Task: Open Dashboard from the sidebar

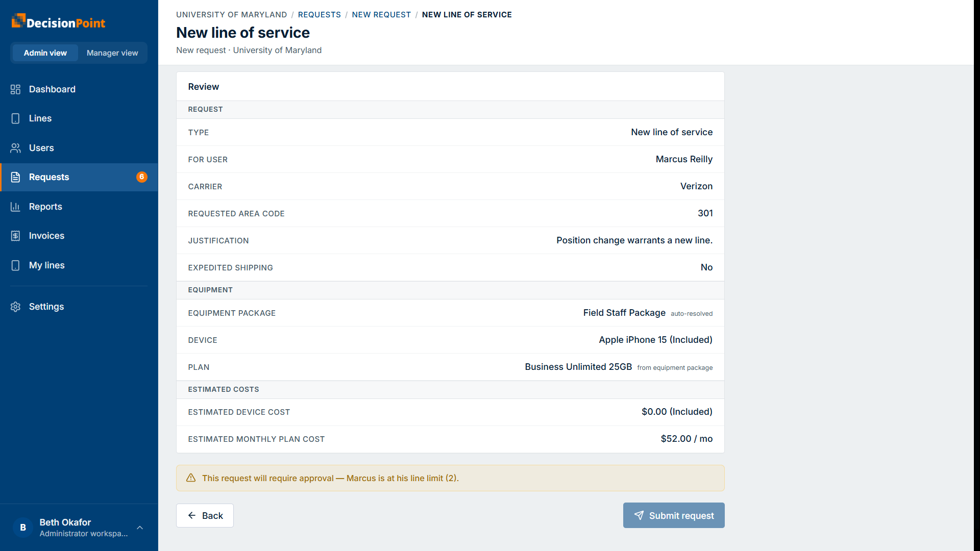Action: pyautogui.click(x=79, y=89)
